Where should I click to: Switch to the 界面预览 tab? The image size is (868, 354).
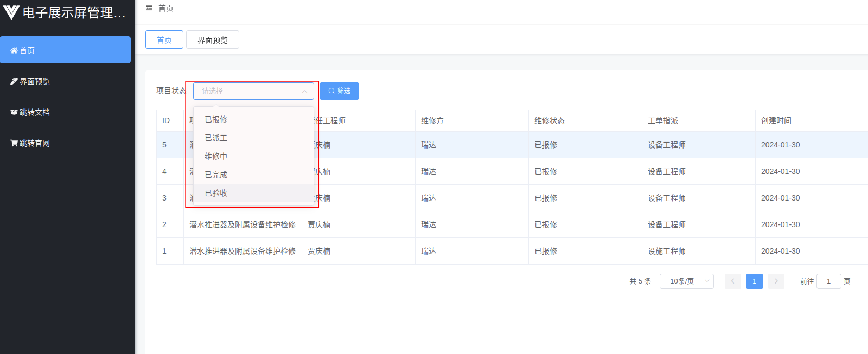click(212, 40)
